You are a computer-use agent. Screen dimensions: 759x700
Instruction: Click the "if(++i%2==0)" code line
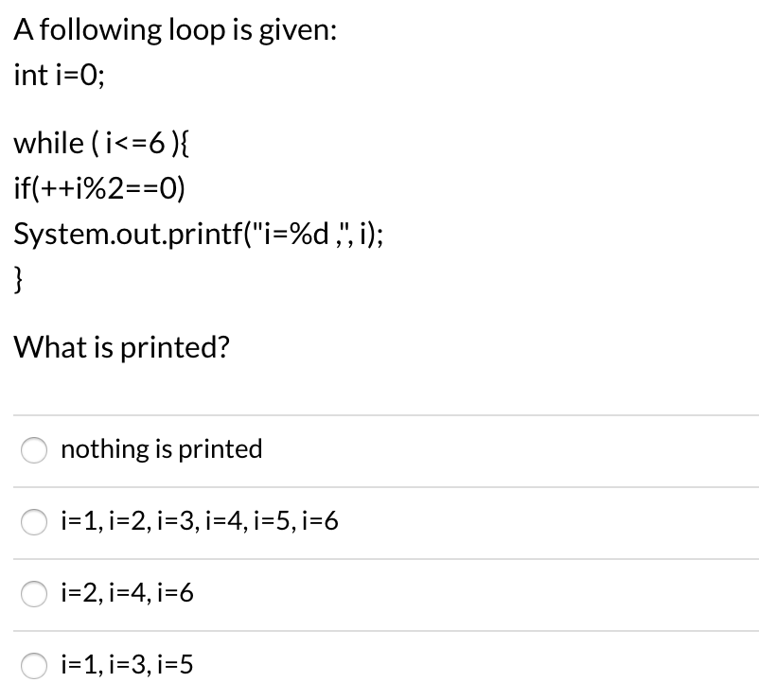point(98,188)
